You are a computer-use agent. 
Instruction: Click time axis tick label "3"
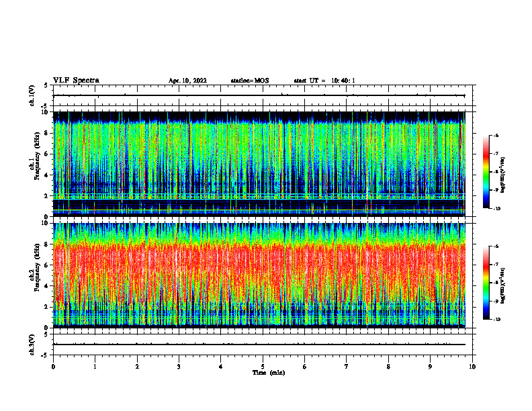click(x=179, y=367)
